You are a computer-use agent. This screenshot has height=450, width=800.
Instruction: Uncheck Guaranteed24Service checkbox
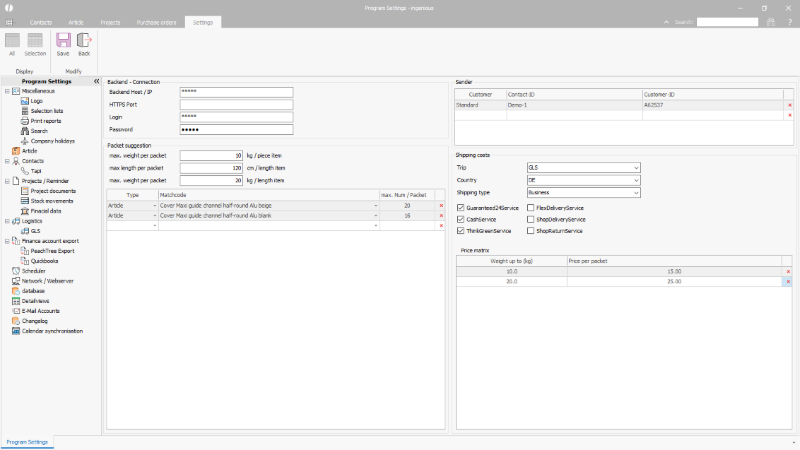coord(461,208)
